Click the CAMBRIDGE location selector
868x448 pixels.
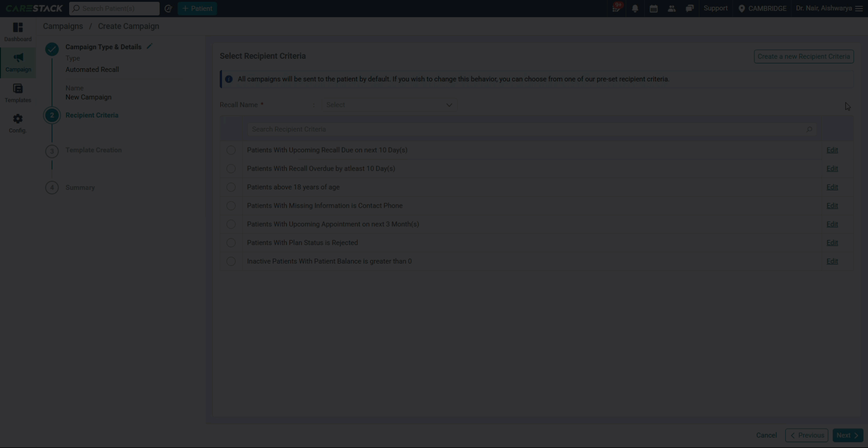point(762,8)
